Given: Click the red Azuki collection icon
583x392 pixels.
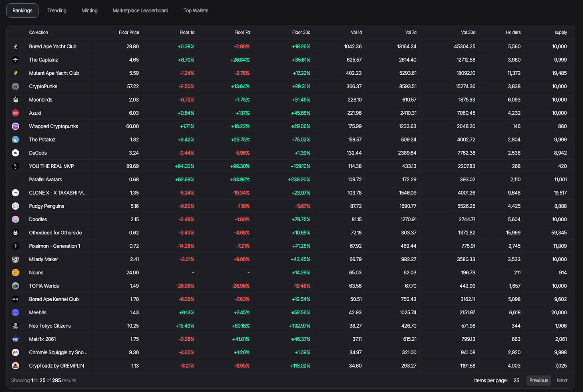Looking at the screenshot, I should [16, 113].
